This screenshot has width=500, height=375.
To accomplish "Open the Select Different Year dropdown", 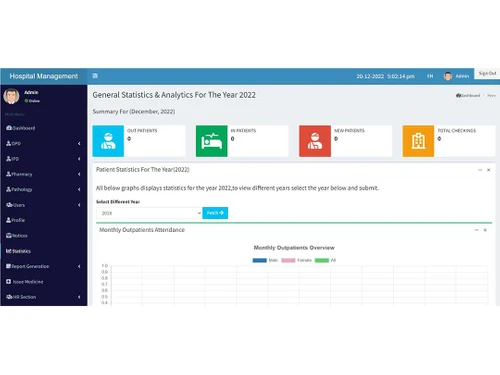I will pos(149,213).
